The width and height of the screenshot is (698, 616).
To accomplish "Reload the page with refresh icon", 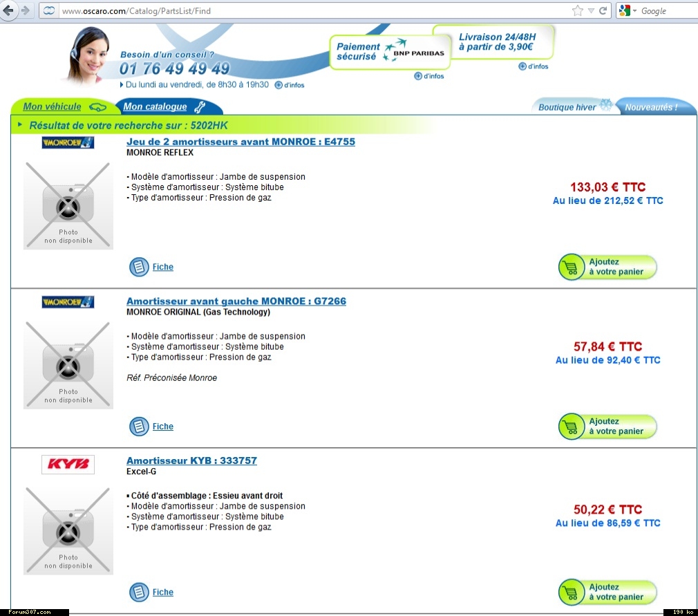I will (603, 10).
